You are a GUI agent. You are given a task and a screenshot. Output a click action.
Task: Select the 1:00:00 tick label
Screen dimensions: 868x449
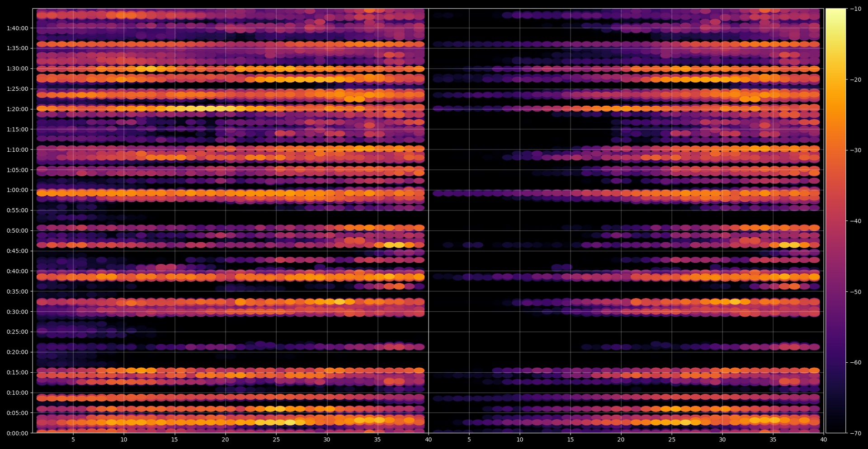17,190
